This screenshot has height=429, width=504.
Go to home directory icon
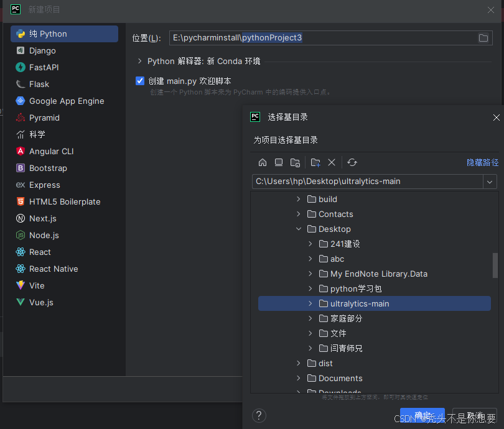click(x=263, y=162)
